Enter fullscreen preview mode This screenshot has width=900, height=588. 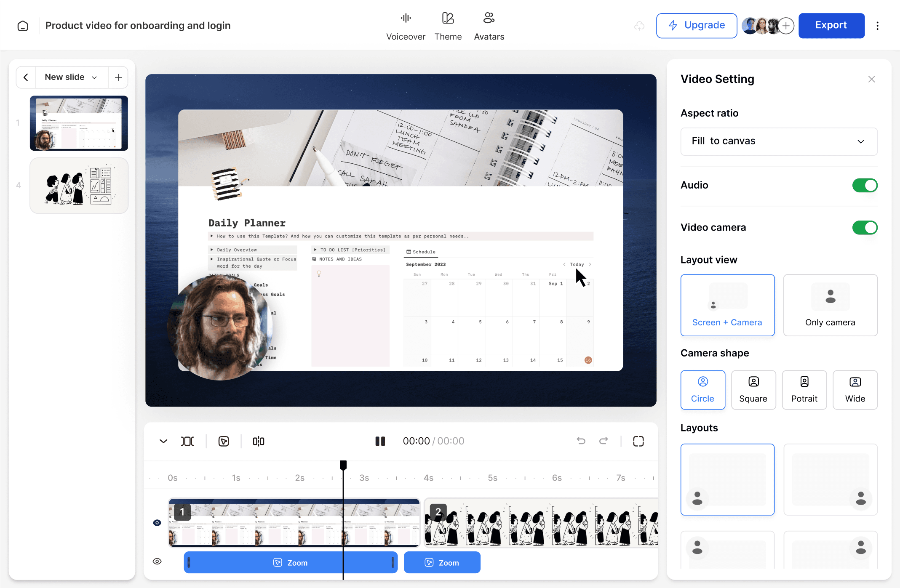pyautogui.click(x=638, y=441)
